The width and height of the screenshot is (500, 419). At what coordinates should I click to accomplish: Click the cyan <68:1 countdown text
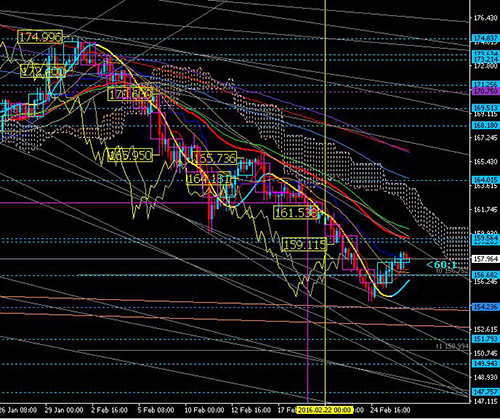441,265
